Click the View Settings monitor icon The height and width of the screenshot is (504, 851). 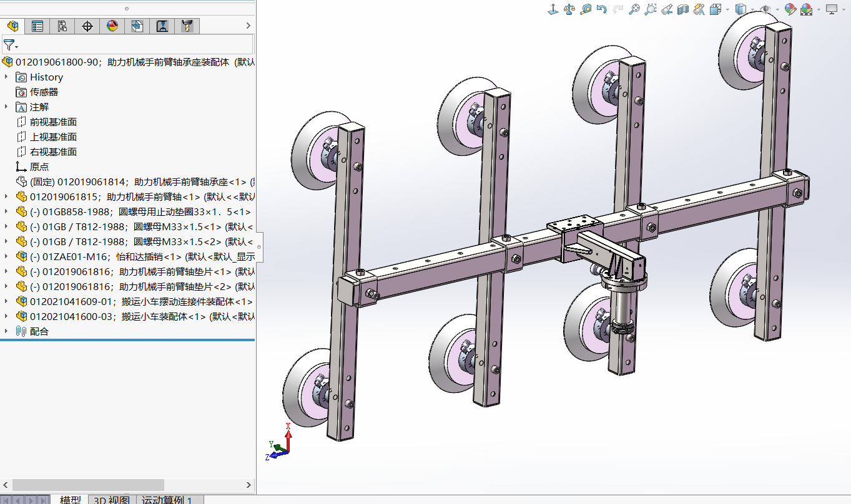tap(832, 9)
